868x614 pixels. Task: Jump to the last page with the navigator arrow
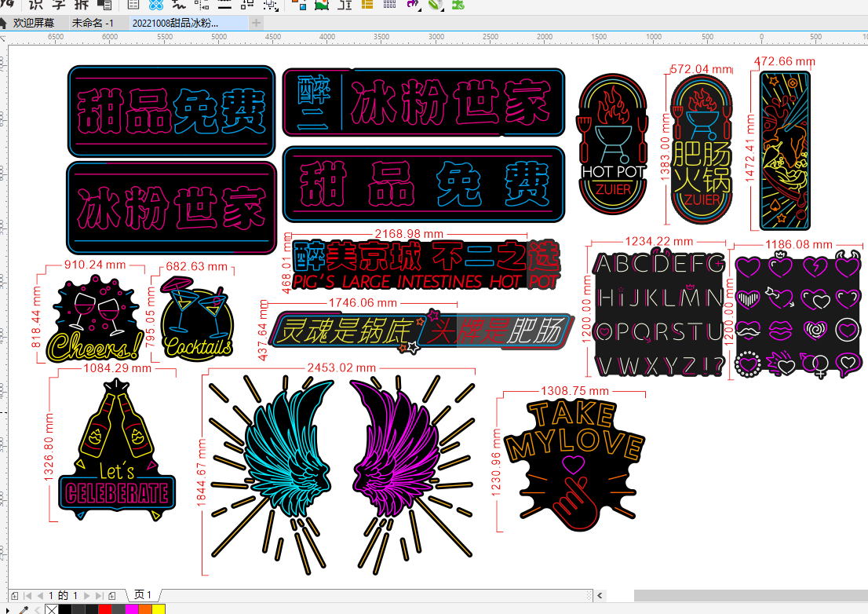(x=99, y=596)
